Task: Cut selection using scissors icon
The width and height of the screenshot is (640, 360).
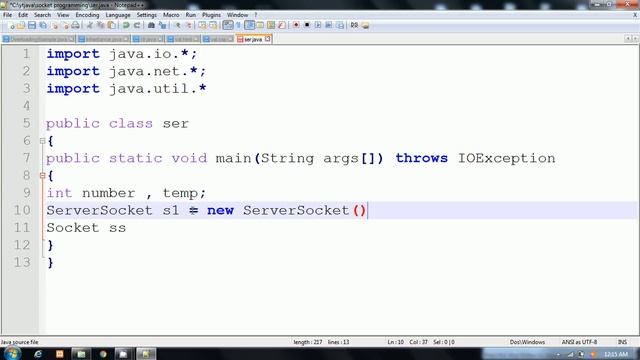Action: (x=90, y=25)
